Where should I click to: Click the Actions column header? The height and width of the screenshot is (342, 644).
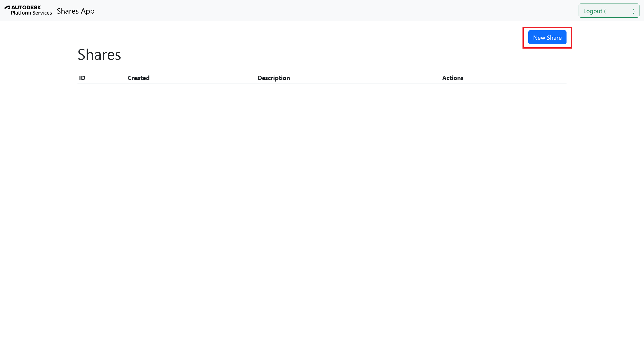click(453, 78)
